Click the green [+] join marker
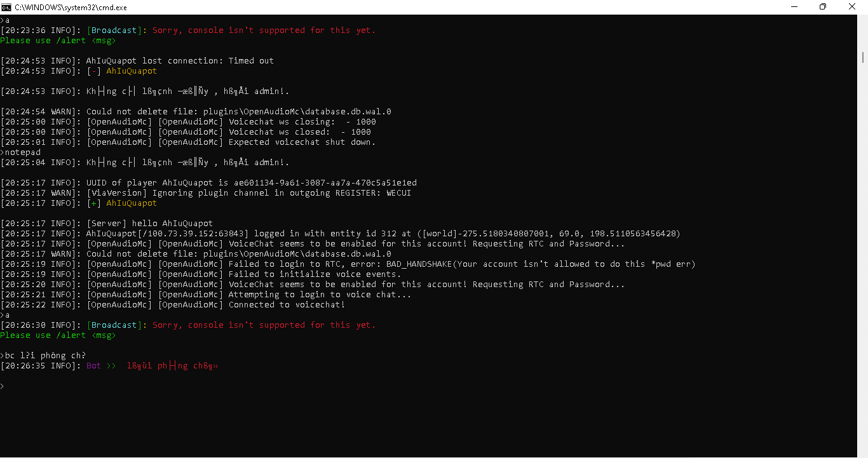 click(x=93, y=203)
